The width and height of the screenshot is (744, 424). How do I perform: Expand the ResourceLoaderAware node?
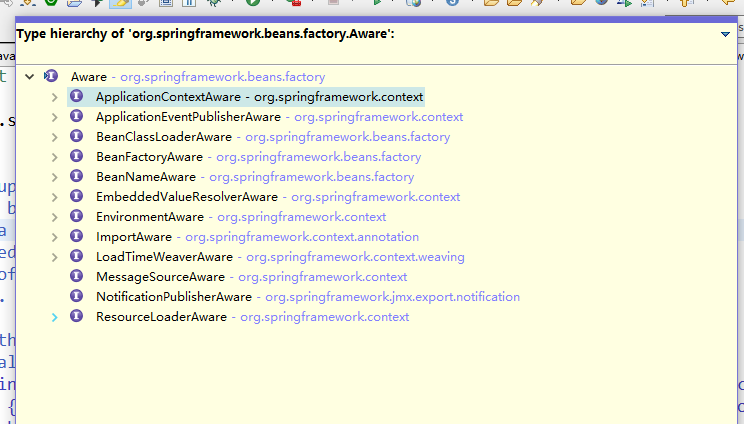tap(55, 317)
